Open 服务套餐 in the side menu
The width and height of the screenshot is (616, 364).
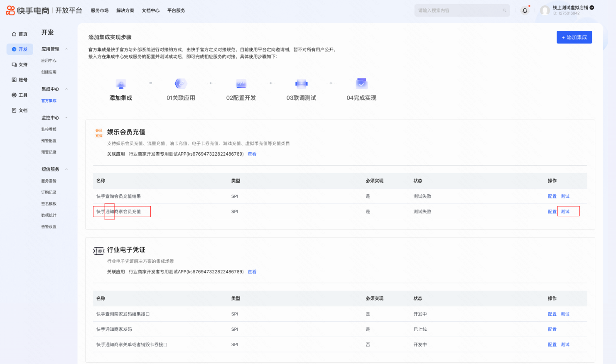[49, 181]
